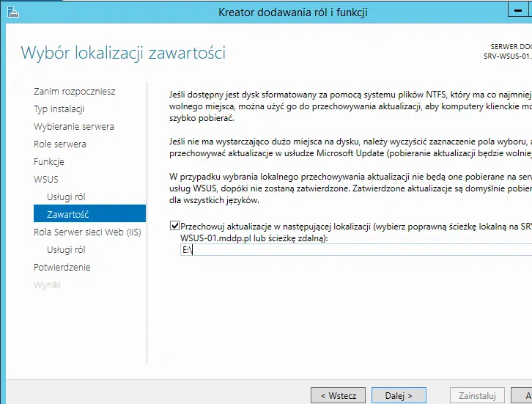Click Dalej to continue
This screenshot has width=532, height=404.
click(399, 395)
